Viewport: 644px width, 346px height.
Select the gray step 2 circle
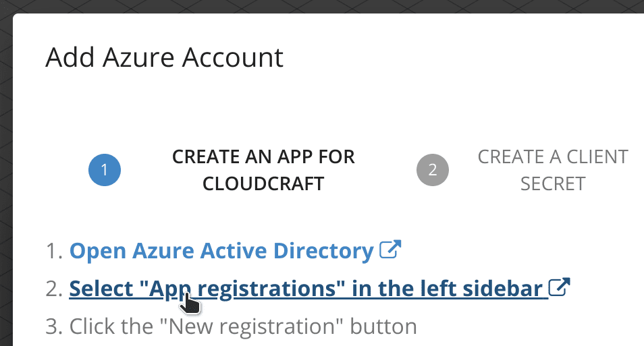433,170
